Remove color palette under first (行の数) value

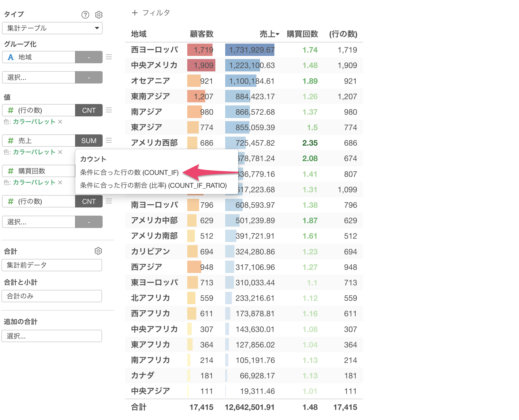coord(60,122)
